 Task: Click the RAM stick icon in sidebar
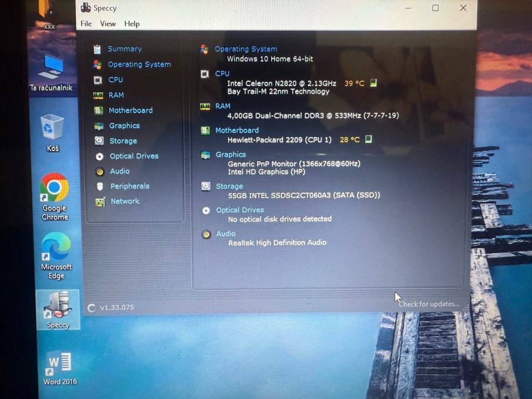(x=98, y=95)
